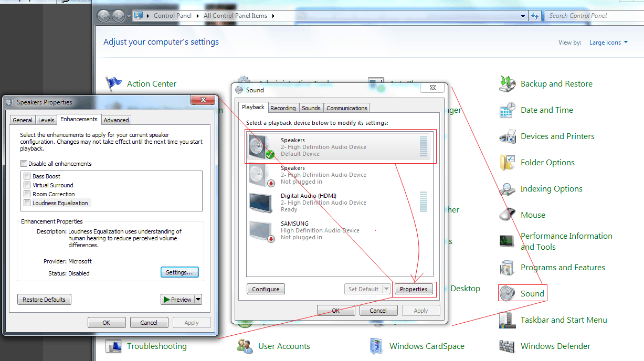Click the Back navigation arrow
The width and height of the screenshot is (644, 361).
(104, 16)
